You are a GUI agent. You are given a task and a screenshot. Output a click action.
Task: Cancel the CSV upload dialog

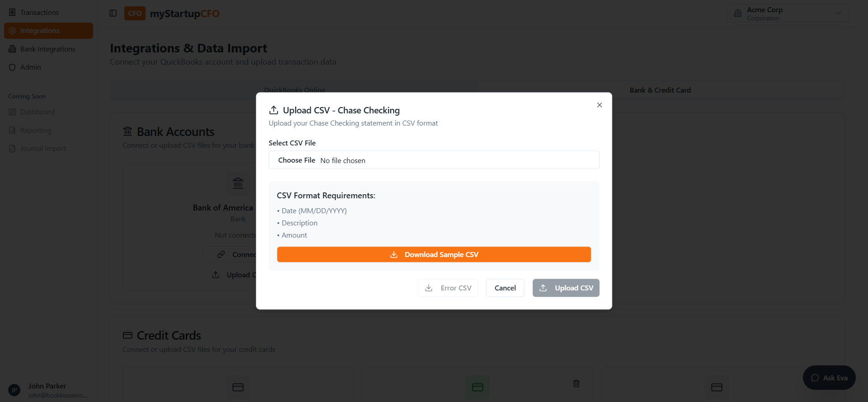(x=505, y=288)
